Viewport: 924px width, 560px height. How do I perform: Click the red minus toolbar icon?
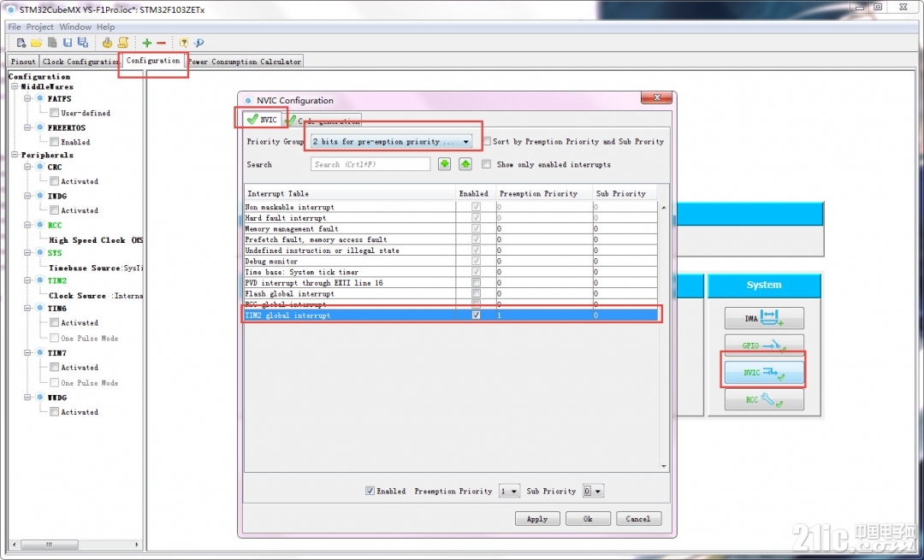pos(161,43)
